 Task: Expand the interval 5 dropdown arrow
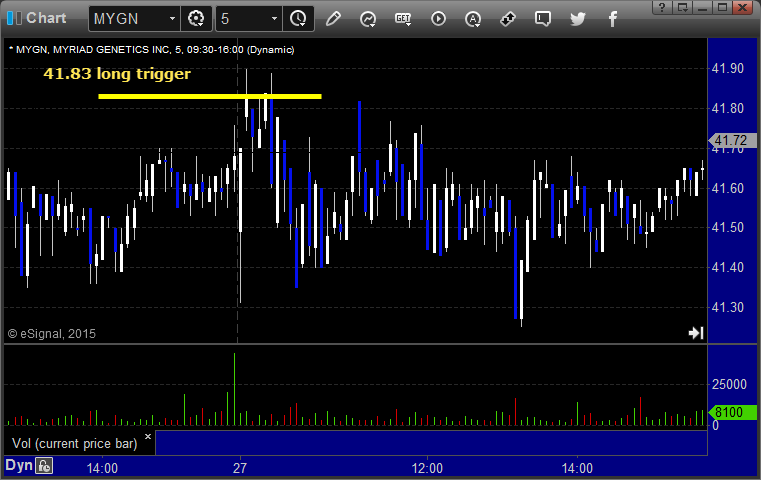[274, 19]
